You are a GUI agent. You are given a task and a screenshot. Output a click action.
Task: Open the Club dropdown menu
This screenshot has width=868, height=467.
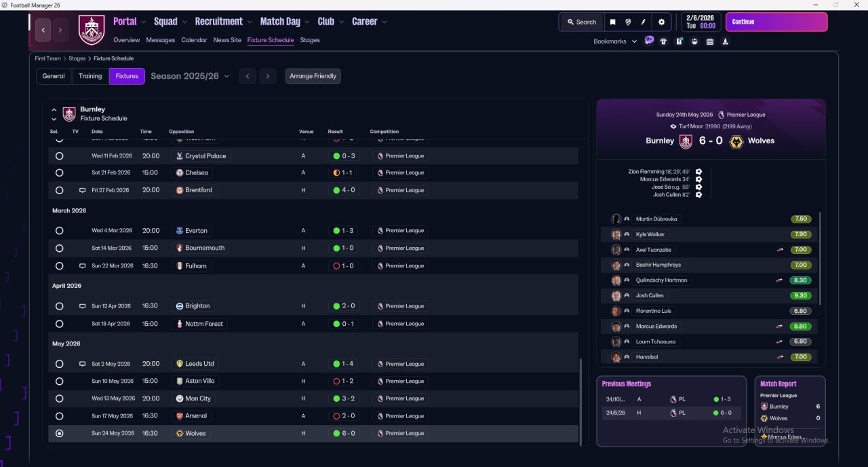coord(330,22)
